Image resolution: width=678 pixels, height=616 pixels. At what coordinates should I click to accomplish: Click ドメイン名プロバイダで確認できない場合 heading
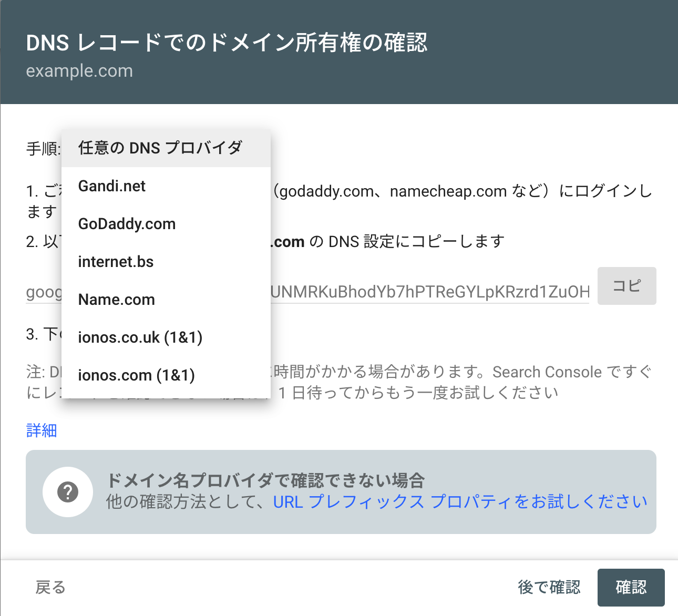[x=265, y=480]
